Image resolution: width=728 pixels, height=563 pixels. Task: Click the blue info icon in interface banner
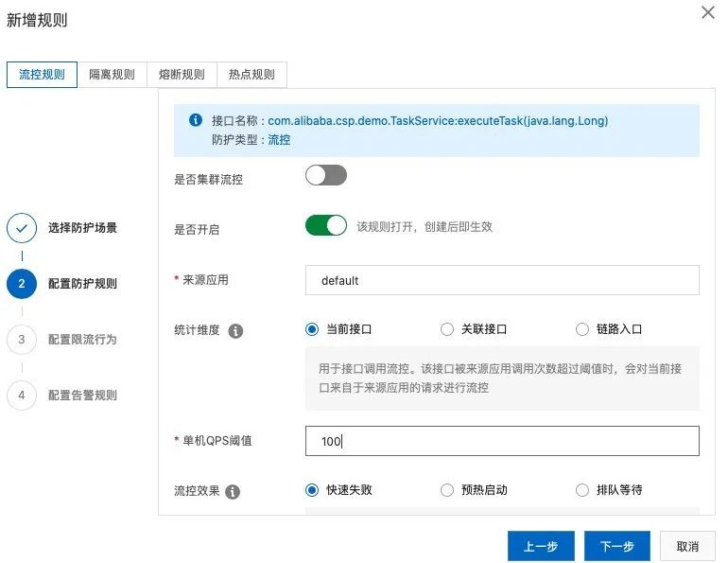point(196,120)
